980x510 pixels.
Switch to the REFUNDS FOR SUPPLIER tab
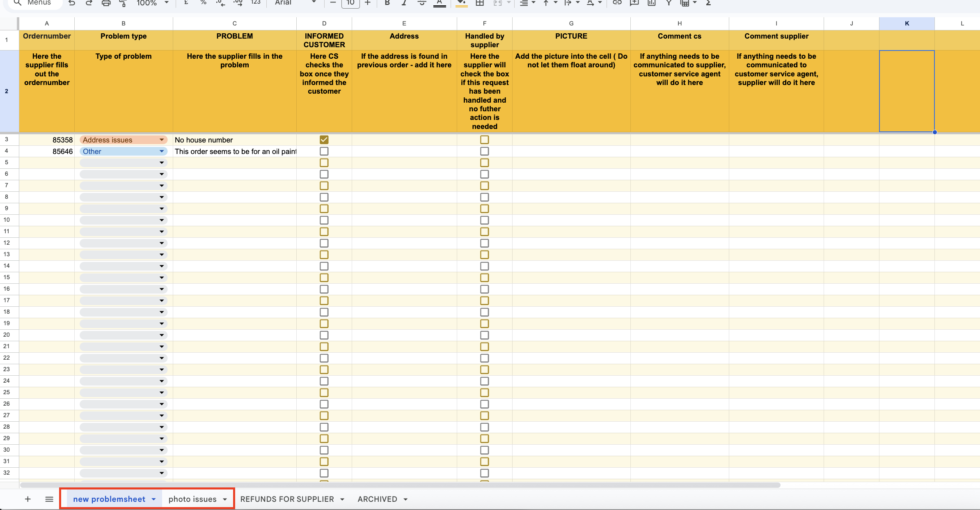coord(287,499)
